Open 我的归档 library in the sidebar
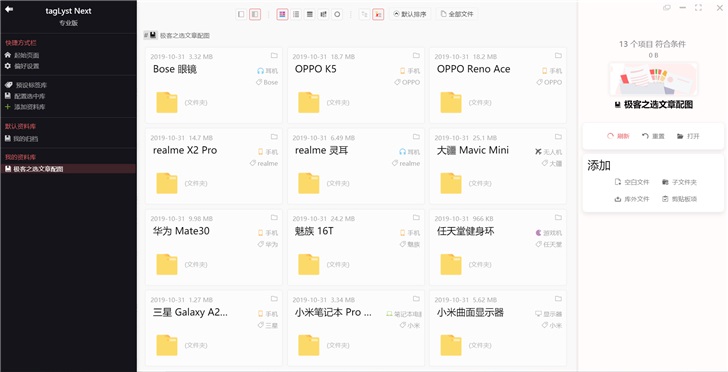This screenshot has width=728, height=372. (21, 138)
